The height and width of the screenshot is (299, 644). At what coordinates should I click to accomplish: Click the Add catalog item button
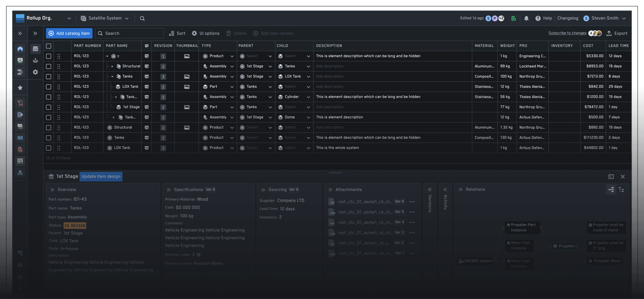pyautogui.click(x=69, y=33)
